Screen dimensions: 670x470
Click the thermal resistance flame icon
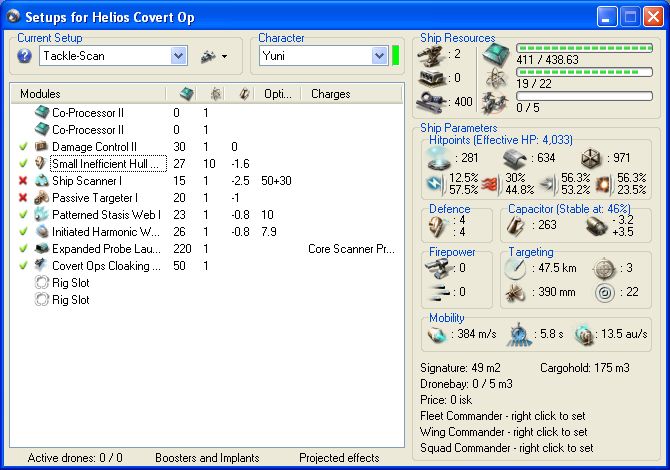click(491, 184)
